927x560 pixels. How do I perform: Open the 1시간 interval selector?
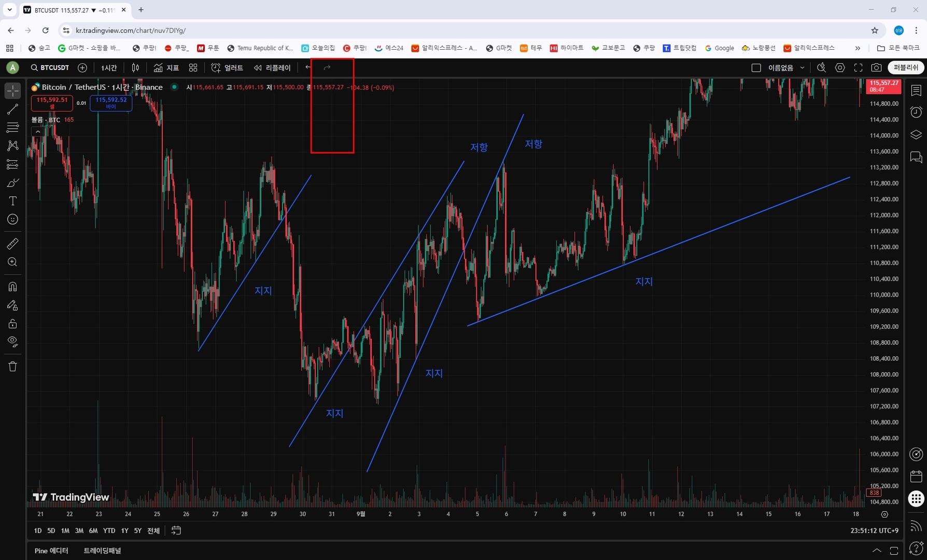tap(109, 67)
